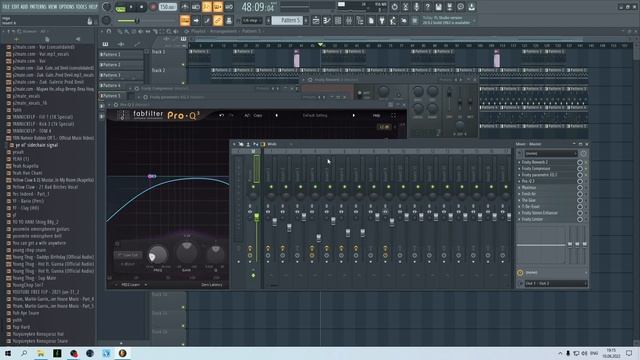Click the FL Studio version news panel
The image size is (640, 360).
pos(448,20)
